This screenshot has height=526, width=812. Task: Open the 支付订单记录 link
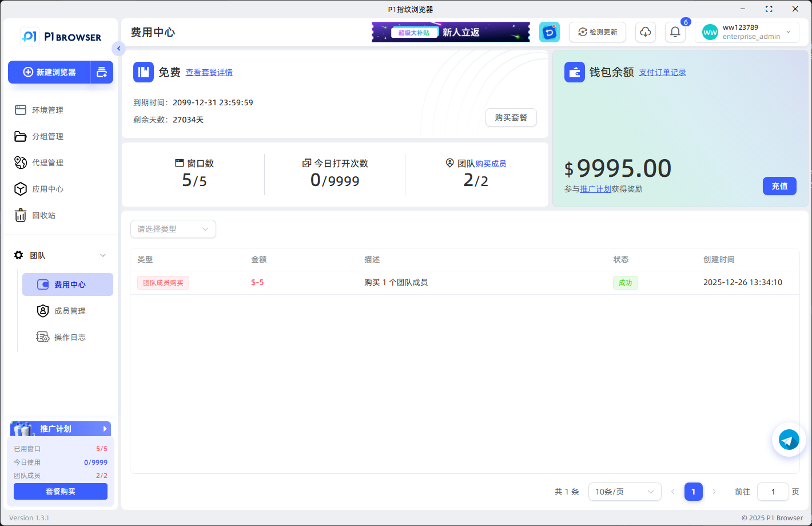click(662, 72)
